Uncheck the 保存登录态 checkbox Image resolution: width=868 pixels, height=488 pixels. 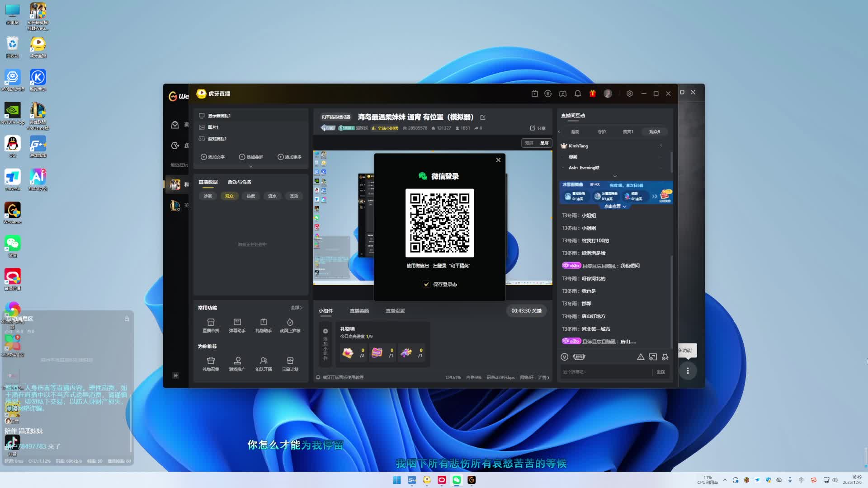[426, 284]
